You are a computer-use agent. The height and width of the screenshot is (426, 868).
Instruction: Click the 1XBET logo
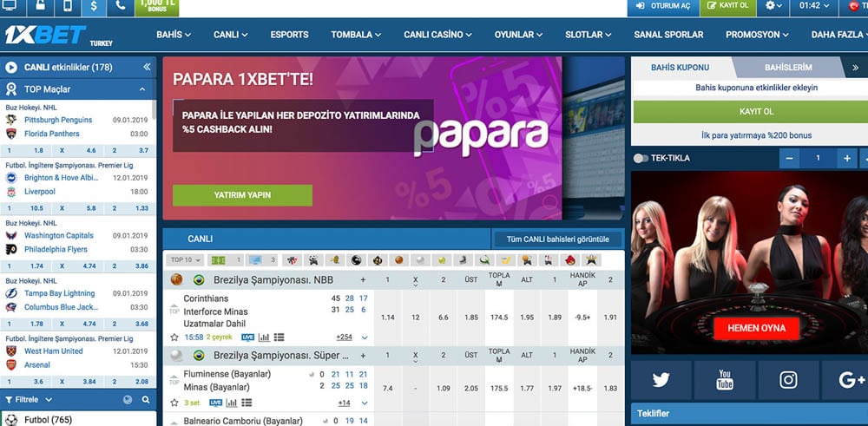45,35
